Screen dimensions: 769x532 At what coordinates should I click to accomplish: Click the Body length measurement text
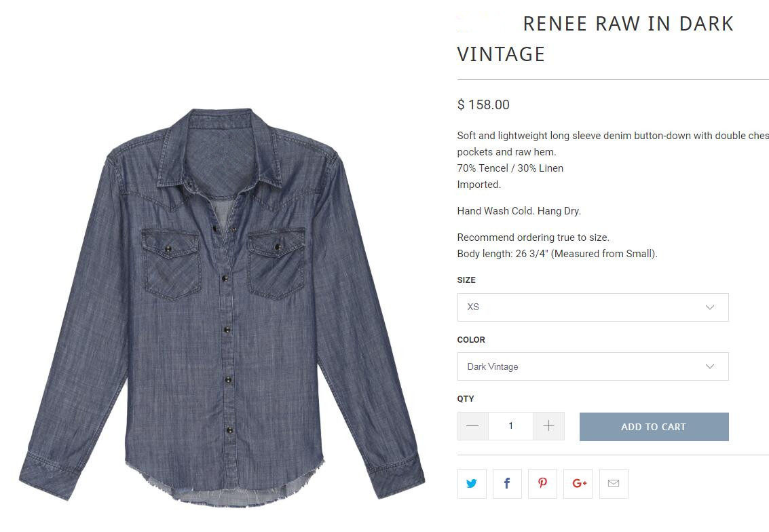[557, 254]
